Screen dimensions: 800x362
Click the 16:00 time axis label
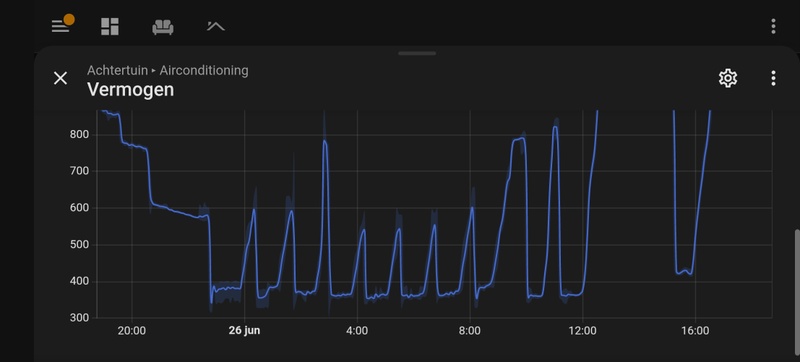click(695, 331)
